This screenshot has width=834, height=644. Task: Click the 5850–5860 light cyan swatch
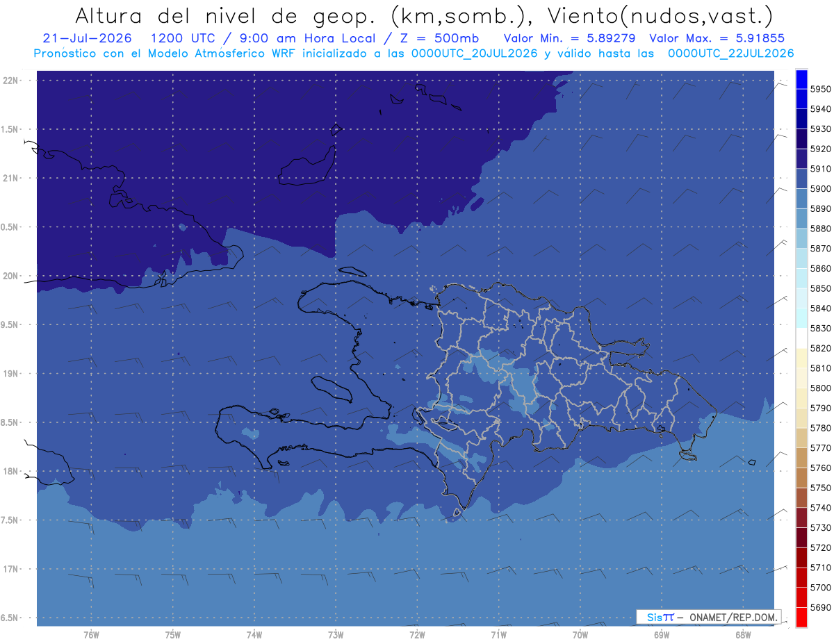pyautogui.click(x=801, y=279)
